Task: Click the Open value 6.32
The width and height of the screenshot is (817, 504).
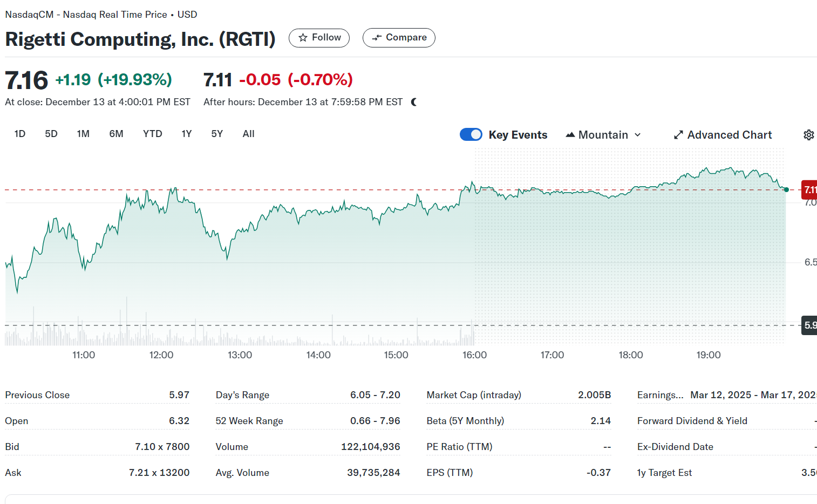Action: point(179,421)
